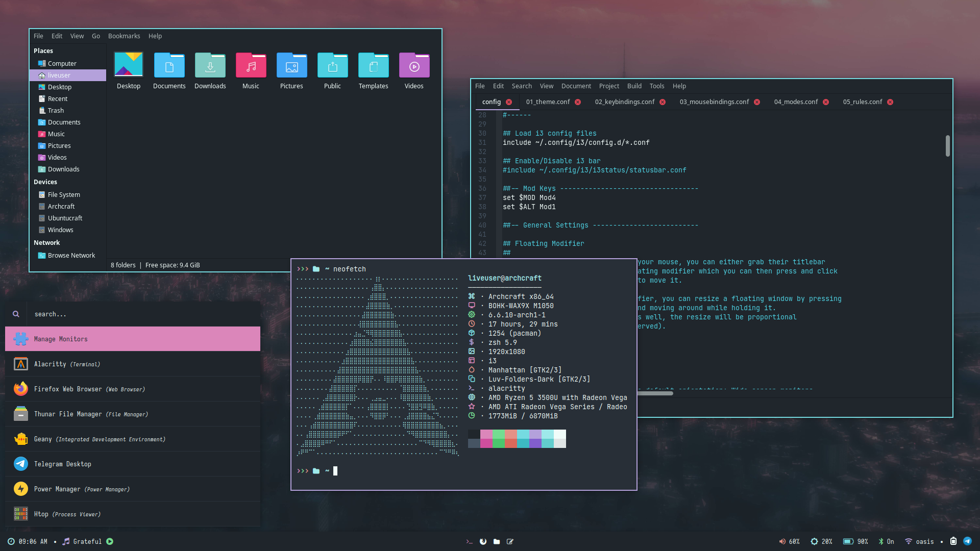
Task: Click the file manager icon in bottom bar
Action: point(497,542)
